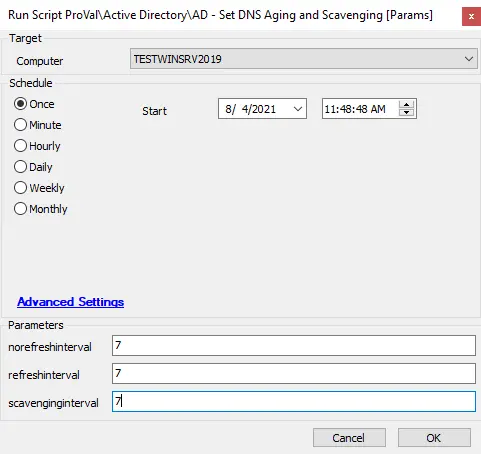
Task: Open the Advanced Settings link
Action: point(71,302)
